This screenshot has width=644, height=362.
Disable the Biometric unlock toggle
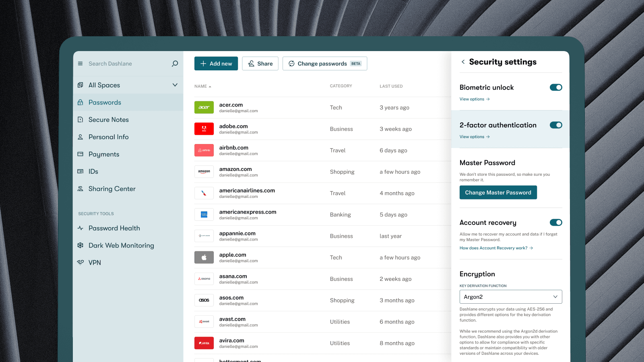point(556,87)
